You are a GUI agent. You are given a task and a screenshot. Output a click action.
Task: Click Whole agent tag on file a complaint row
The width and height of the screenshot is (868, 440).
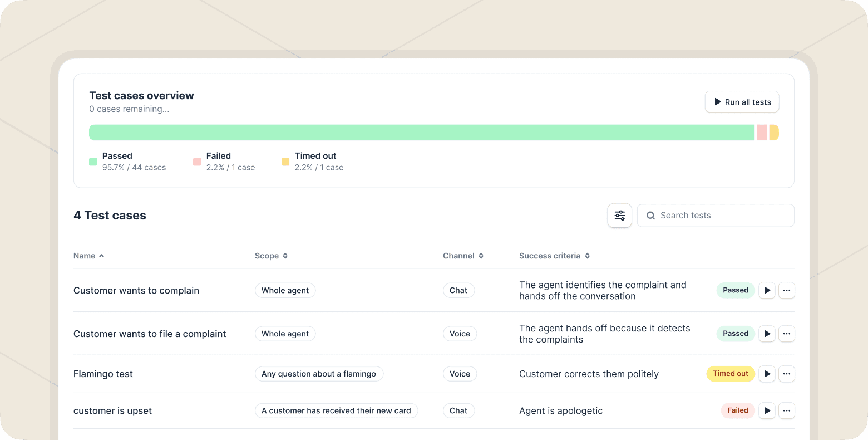[285, 334]
